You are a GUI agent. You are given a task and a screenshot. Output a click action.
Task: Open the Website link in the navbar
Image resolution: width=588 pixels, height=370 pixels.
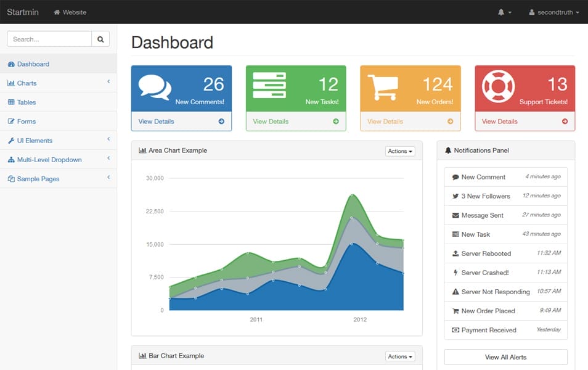coord(70,12)
